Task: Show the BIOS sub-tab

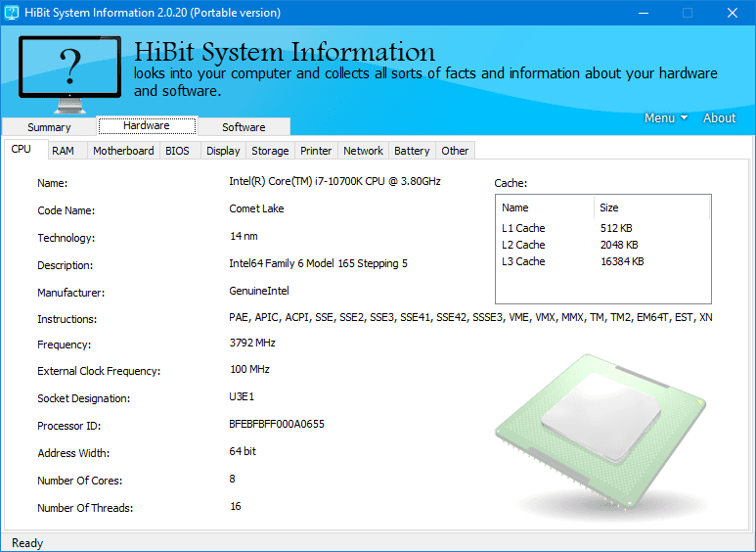Action: pos(177,151)
